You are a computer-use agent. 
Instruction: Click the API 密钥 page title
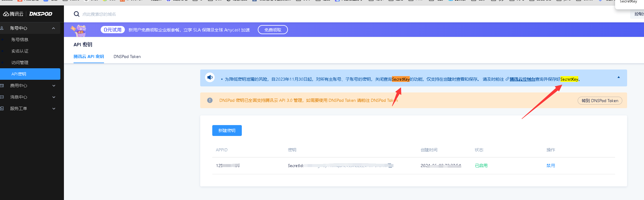(x=83, y=44)
